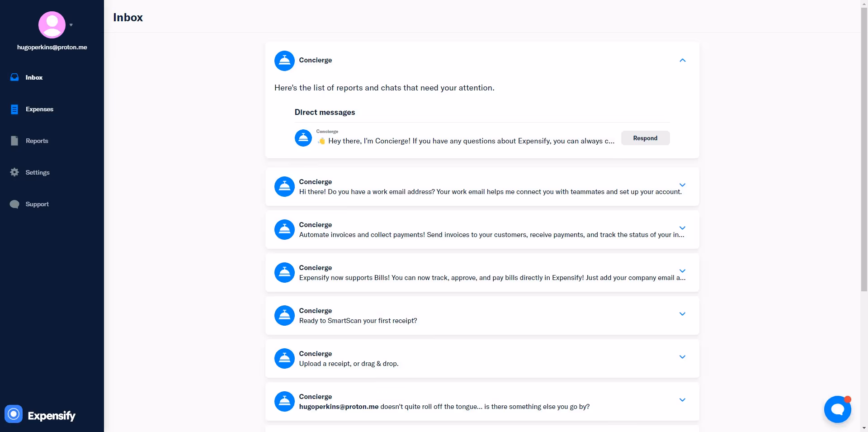Select the Inbox page title

(x=128, y=17)
